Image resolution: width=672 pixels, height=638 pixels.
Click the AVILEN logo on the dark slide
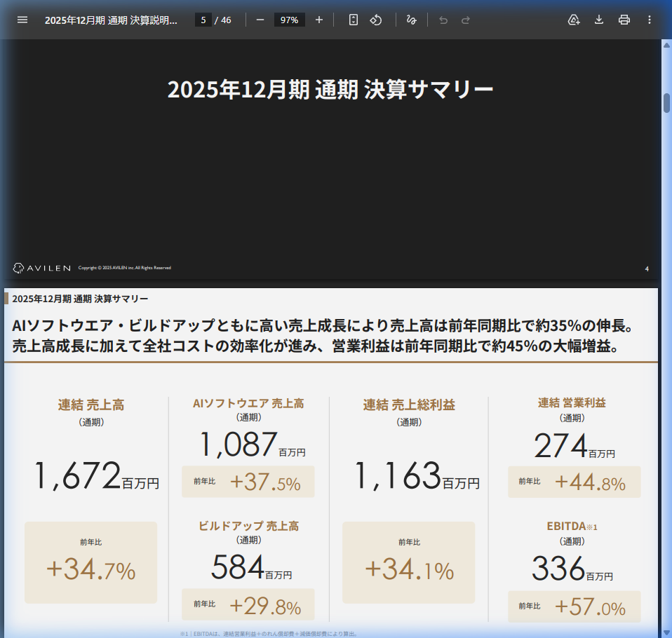[42, 267]
